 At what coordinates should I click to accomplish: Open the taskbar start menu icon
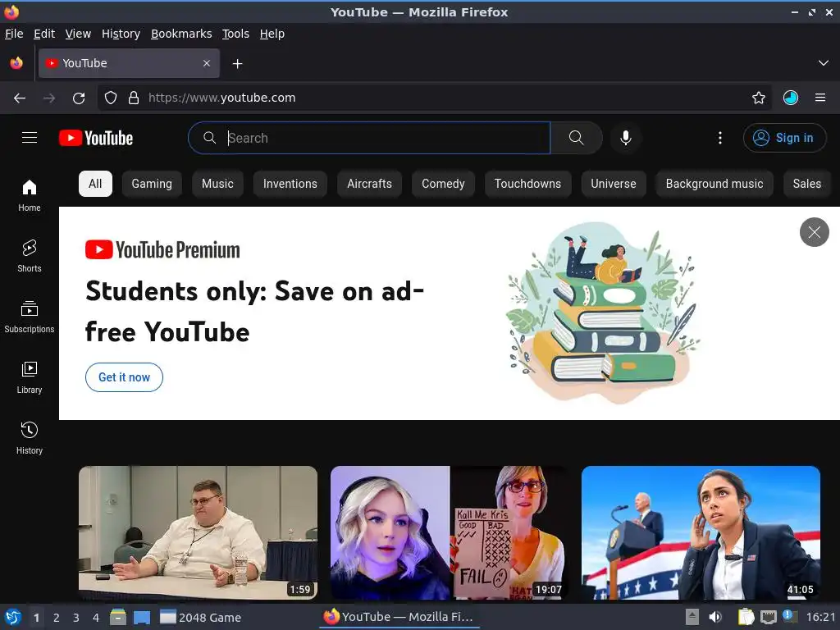point(13,617)
